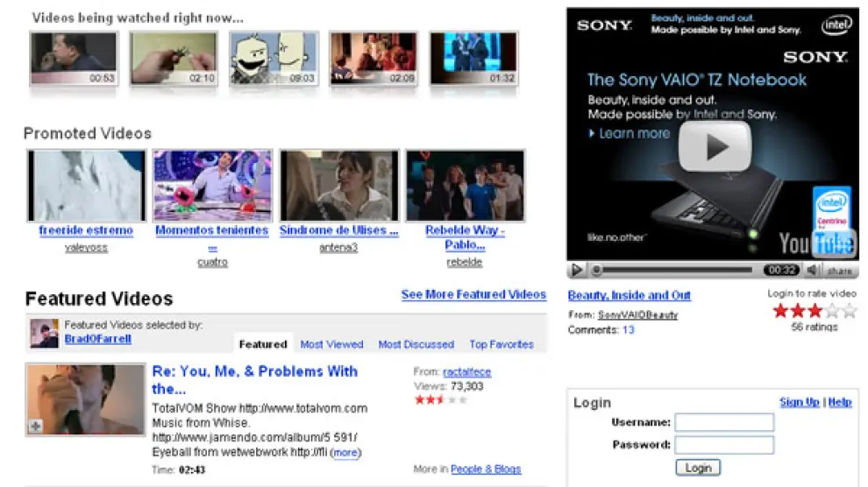Click the BradOFarrell avatar image
This screenshot has width=868, height=487.
point(44,333)
